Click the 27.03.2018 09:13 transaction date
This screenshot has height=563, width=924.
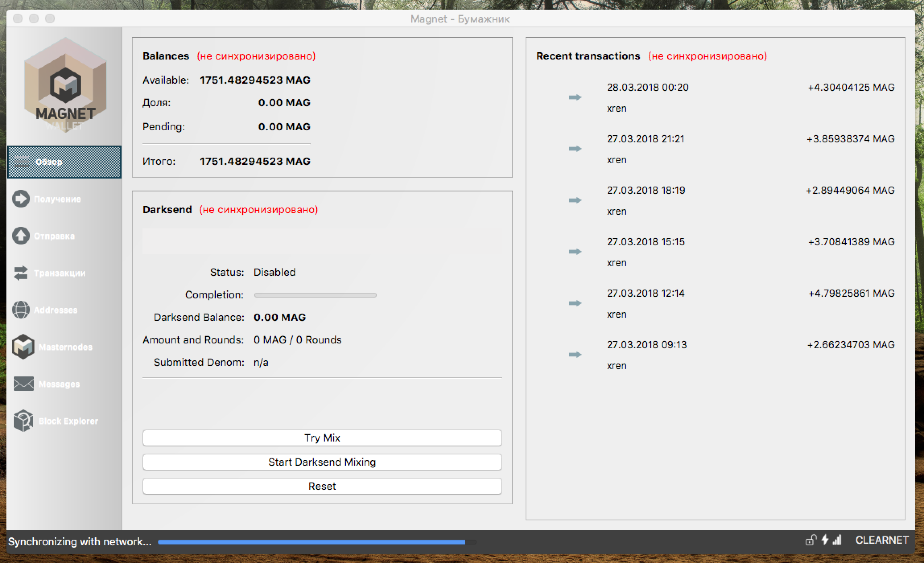point(647,345)
